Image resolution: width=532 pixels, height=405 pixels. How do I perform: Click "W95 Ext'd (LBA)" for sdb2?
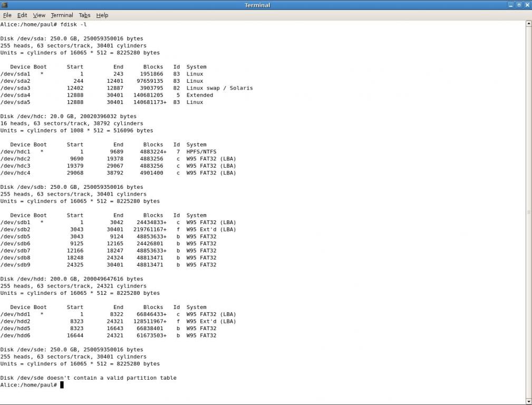211,229
